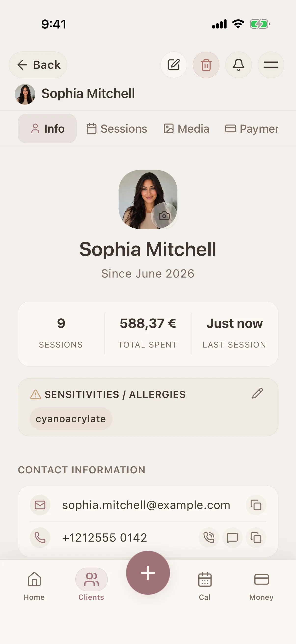Go back using the Back button
The image size is (296, 644).
(38, 65)
